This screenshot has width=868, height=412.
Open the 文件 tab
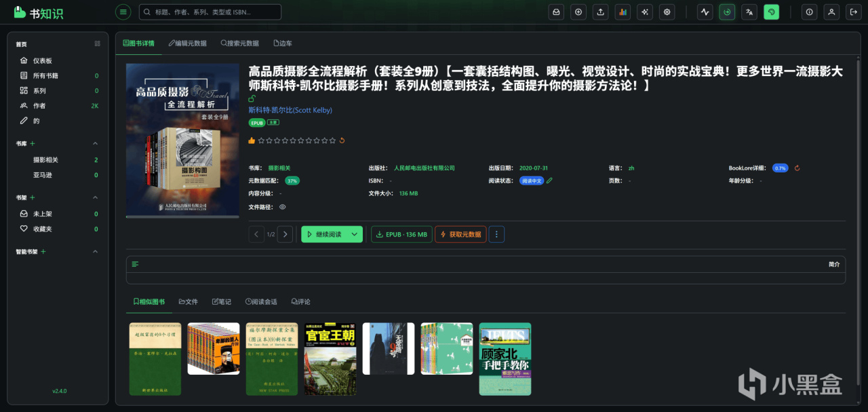click(x=188, y=301)
